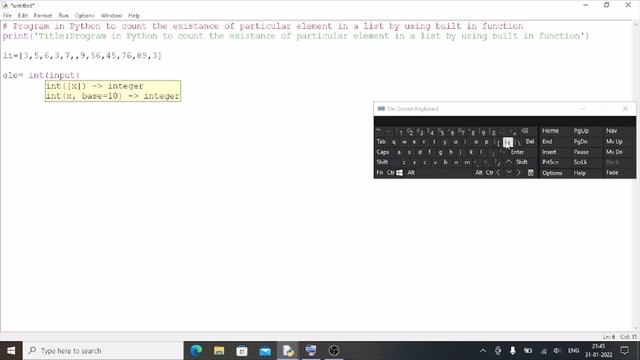Open the notification center icon

click(x=624, y=351)
